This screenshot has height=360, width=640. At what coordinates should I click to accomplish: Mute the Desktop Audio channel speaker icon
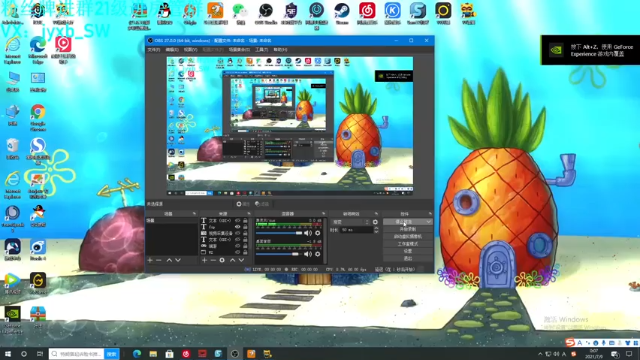(x=308, y=254)
